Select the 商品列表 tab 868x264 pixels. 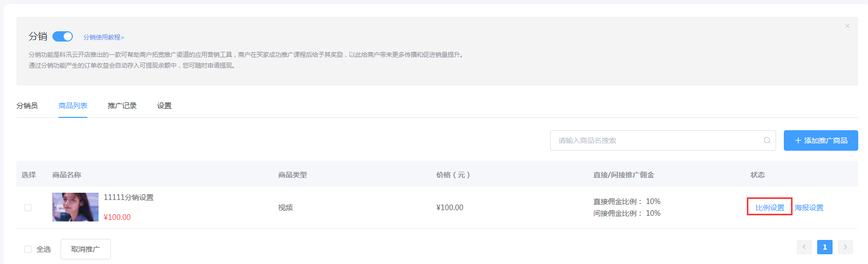(x=73, y=106)
